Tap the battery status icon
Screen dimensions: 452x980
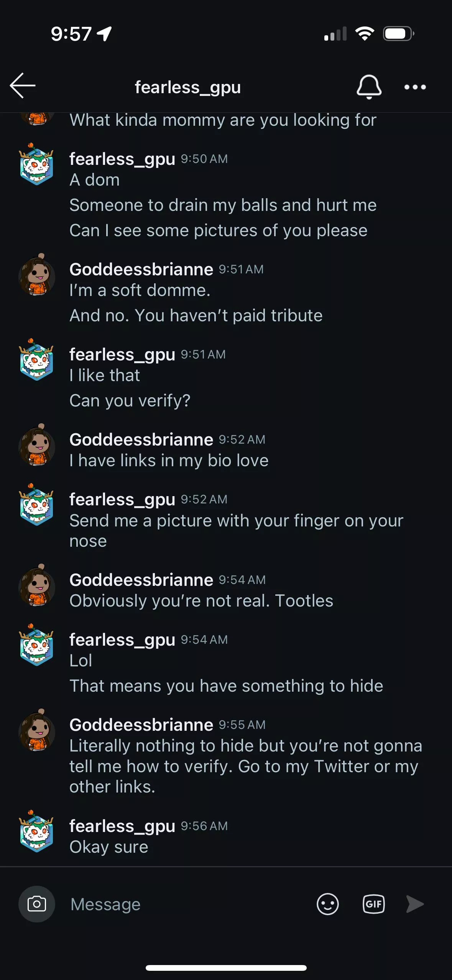[399, 34]
